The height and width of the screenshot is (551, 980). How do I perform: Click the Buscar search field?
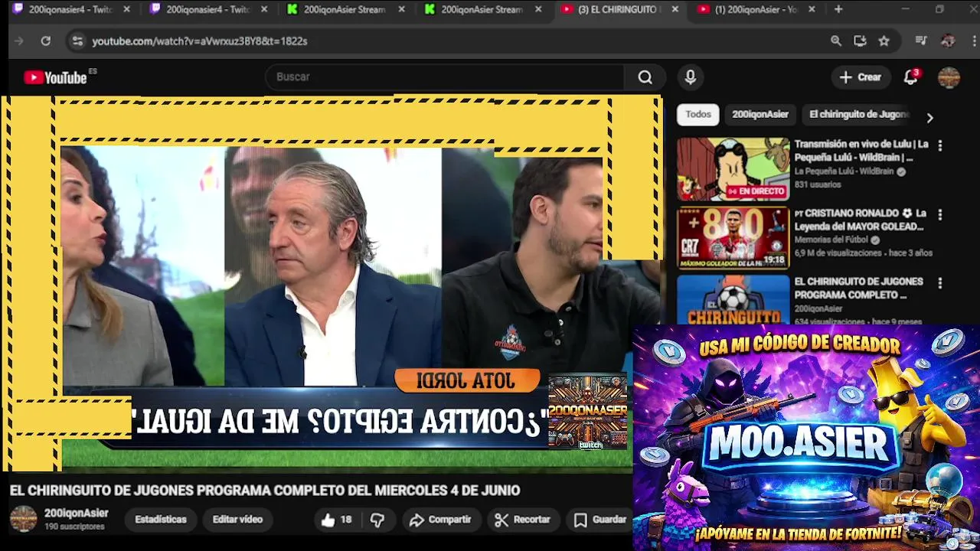tap(446, 77)
